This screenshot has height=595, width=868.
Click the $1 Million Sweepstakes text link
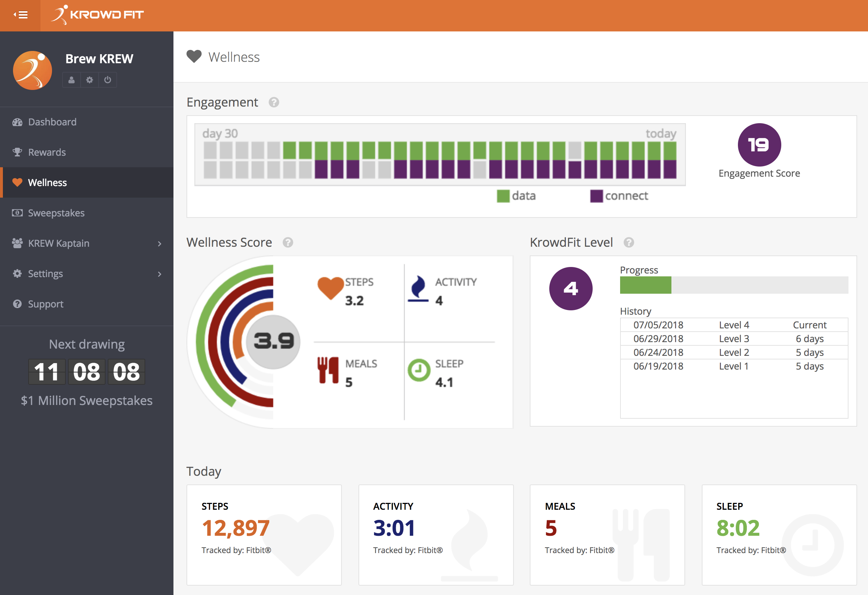click(x=87, y=401)
